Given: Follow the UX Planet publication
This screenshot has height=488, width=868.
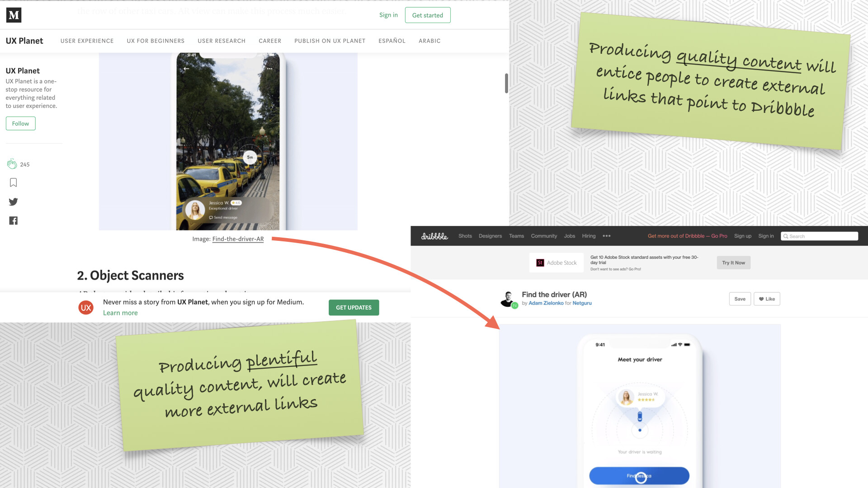Looking at the screenshot, I should [20, 123].
